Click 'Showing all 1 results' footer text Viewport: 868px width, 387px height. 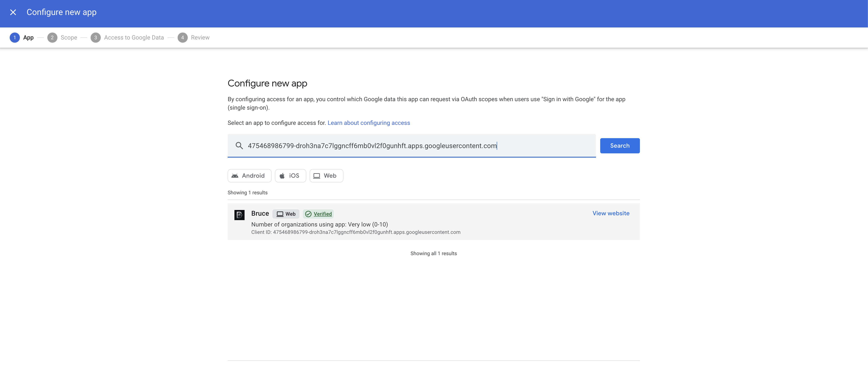(433, 253)
